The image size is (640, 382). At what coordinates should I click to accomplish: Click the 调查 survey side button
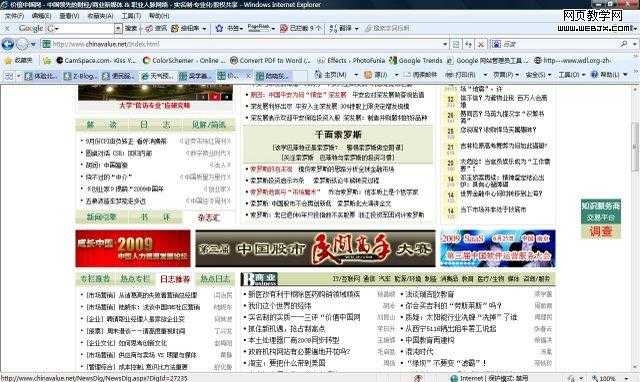coord(601,231)
